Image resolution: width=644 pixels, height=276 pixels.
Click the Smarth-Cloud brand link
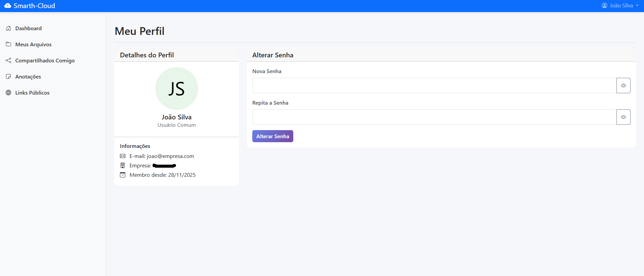tap(34, 6)
